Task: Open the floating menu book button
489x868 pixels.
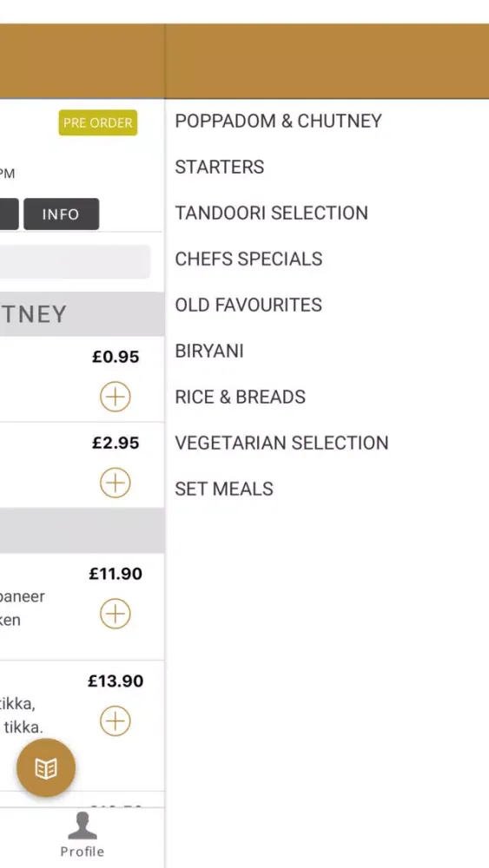Action: click(x=46, y=768)
